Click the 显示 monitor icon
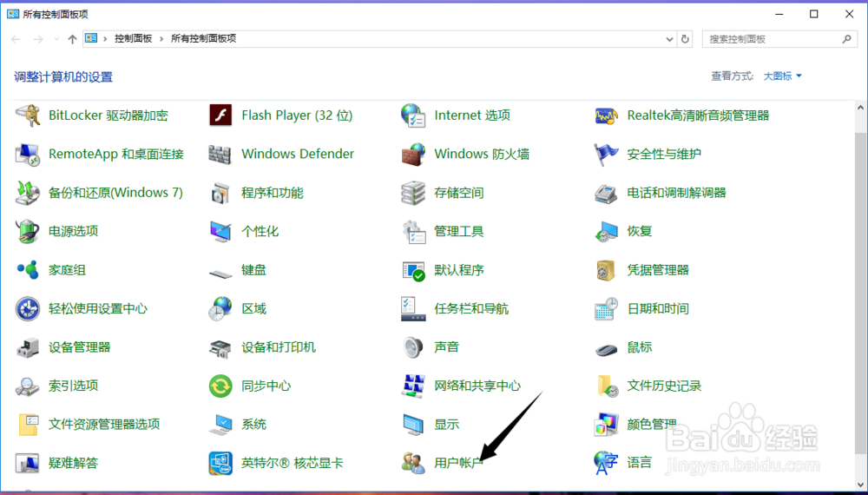This screenshot has height=495, width=868. tap(413, 425)
